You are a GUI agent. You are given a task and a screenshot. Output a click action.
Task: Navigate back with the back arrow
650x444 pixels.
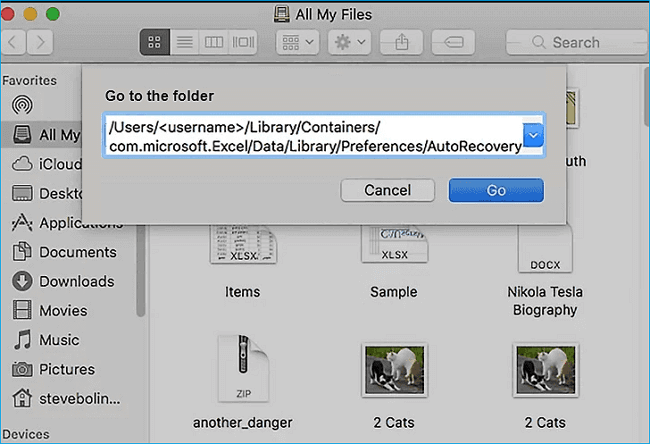coord(15,43)
